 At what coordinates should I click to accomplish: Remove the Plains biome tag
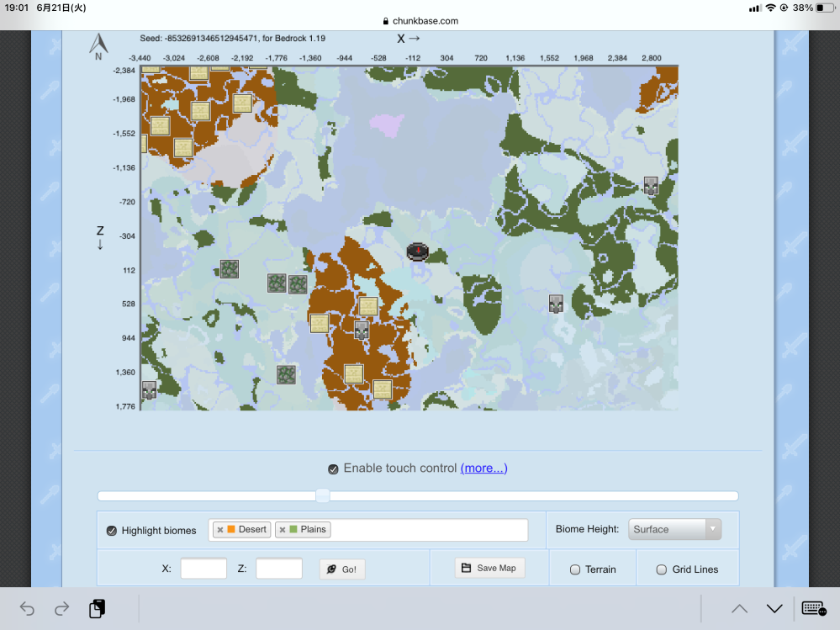point(283,530)
